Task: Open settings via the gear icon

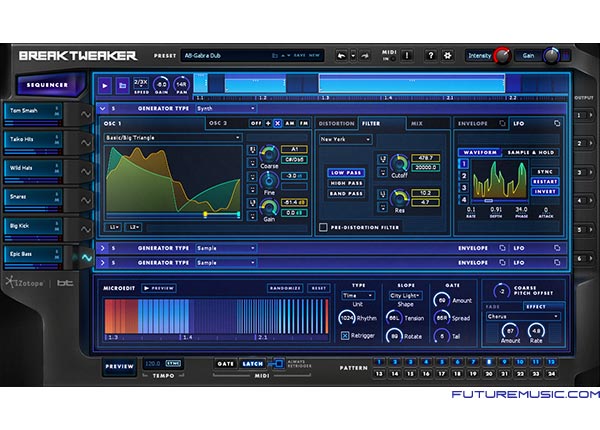Action: 447,56
